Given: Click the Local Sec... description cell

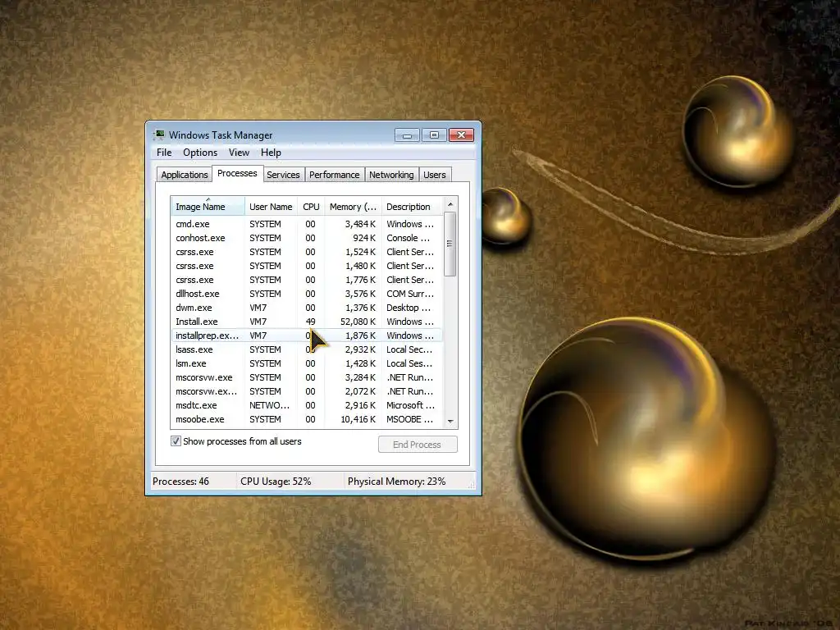Looking at the screenshot, I should click(x=409, y=349).
